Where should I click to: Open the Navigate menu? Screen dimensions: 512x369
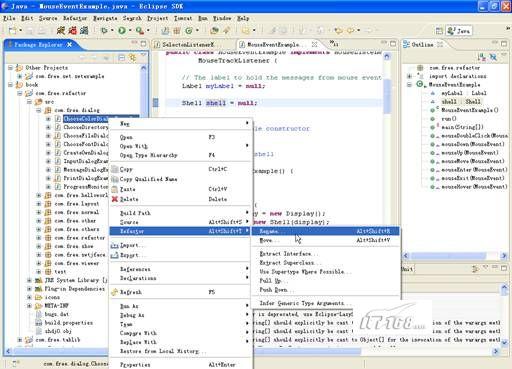pos(105,18)
